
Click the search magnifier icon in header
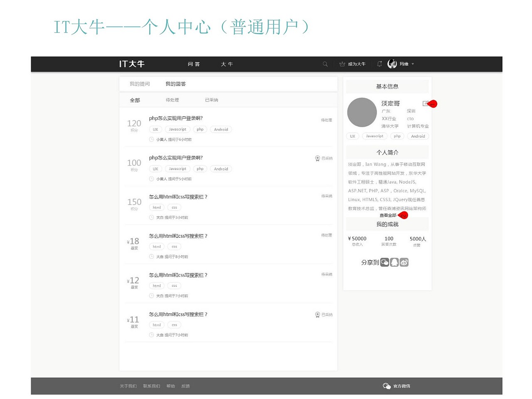(x=325, y=64)
